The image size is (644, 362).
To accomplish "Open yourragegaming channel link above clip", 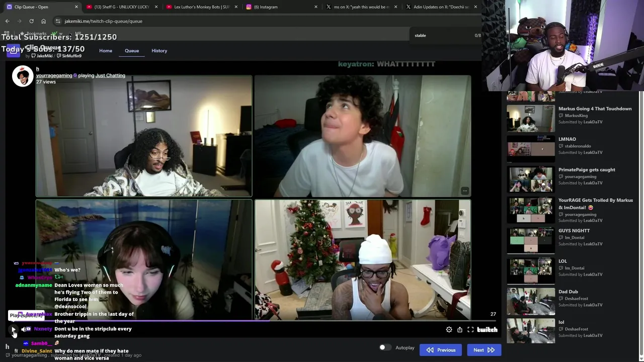I will pyautogui.click(x=54, y=75).
